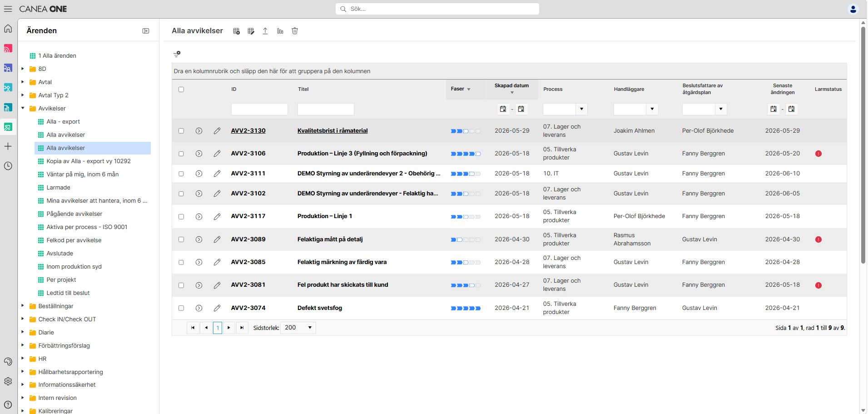Open the Beslutsfattare av åtgärdsplan filter dropdown
This screenshot has height=414, width=868.
721,109
